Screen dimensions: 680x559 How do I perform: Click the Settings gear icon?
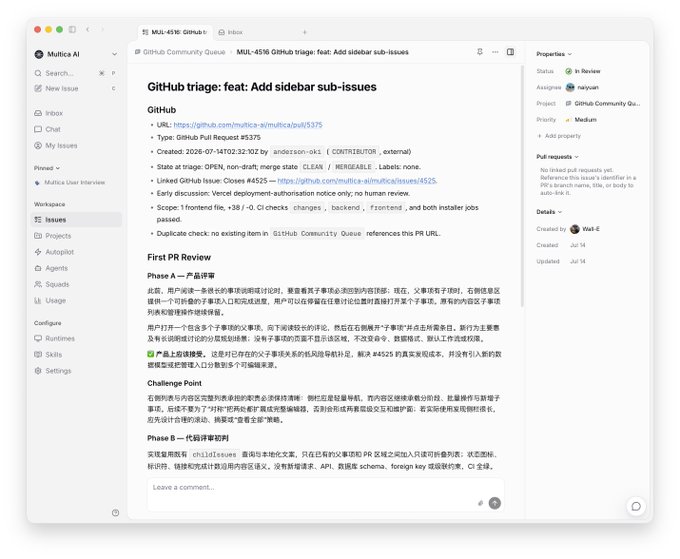(38, 371)
